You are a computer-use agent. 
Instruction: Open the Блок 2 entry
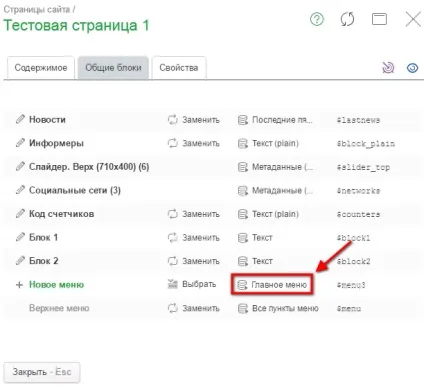click(x=44, y=261)
